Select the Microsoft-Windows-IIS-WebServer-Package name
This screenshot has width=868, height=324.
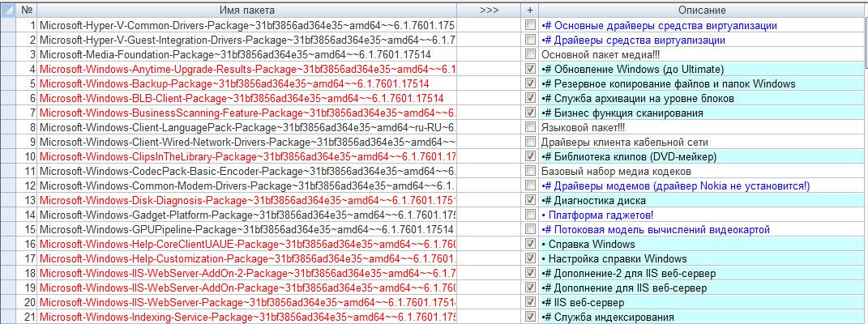(x=247, y=302)
